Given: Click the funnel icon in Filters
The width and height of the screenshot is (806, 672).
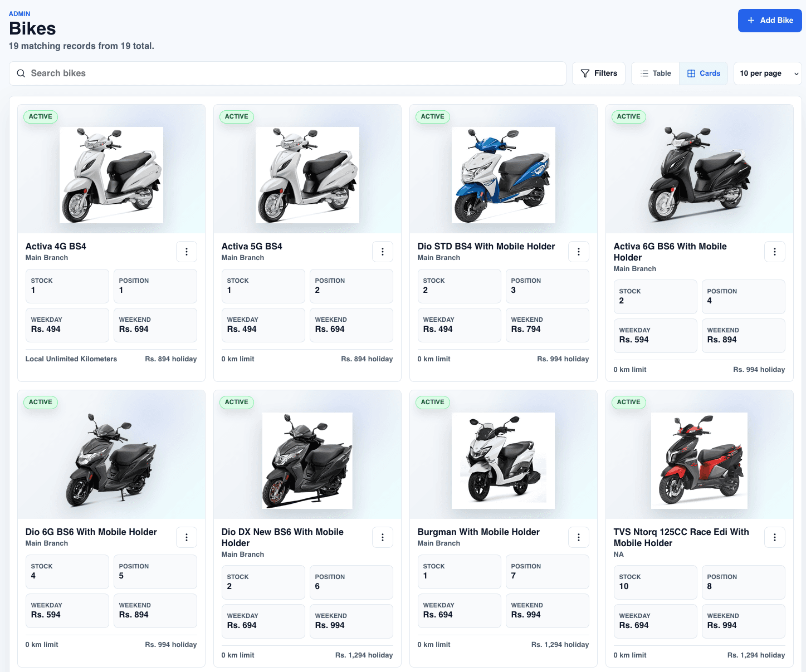Looking at the screenshot, I should tap(585, 73).
